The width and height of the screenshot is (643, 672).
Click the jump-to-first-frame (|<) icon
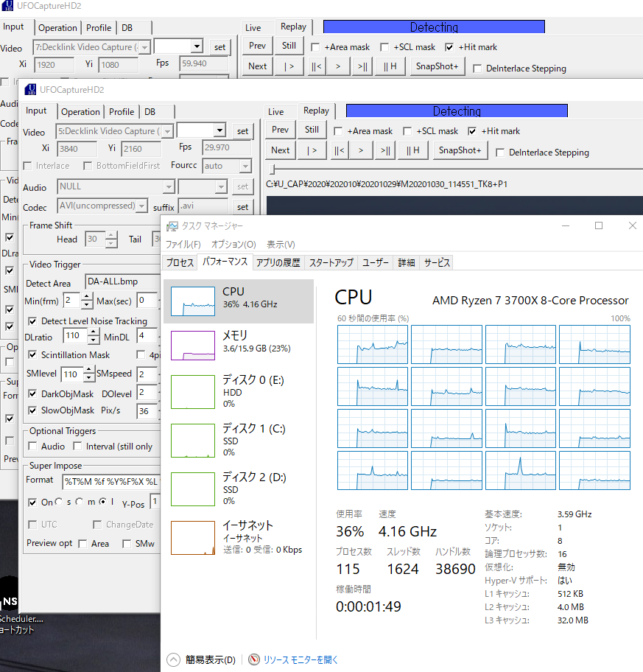pyautogui.click(x=339, y=150)
